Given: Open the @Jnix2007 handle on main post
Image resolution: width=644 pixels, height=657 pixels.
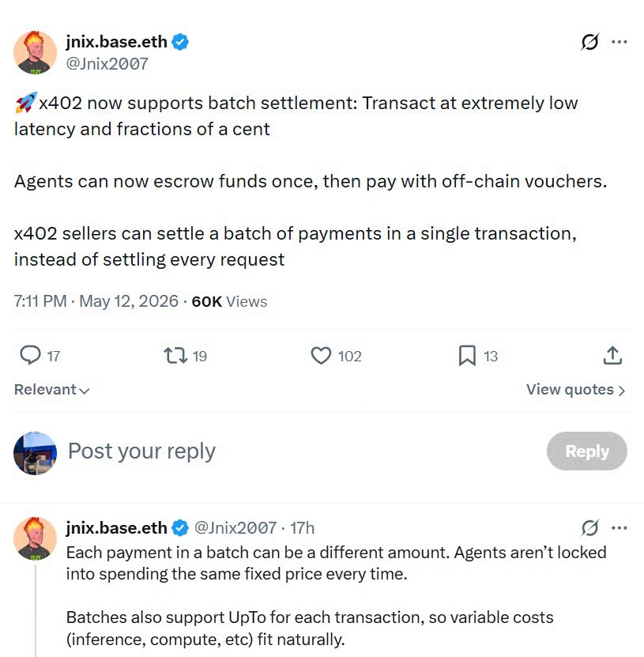Looking at the screenshot, I should click(x=107, y=64).
